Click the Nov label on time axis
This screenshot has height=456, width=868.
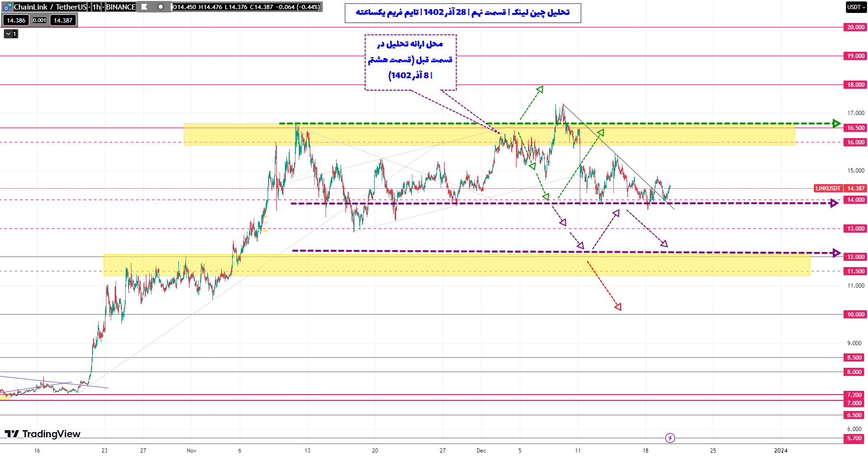[191, 451]
